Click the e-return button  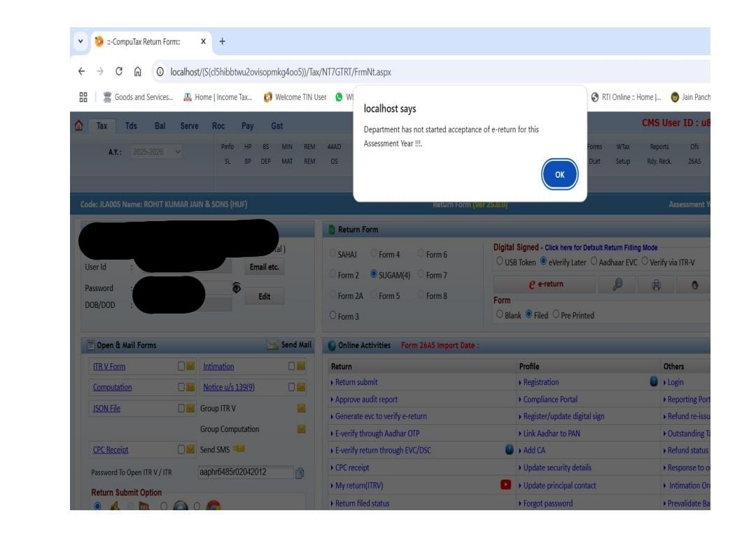click(545, 284)
